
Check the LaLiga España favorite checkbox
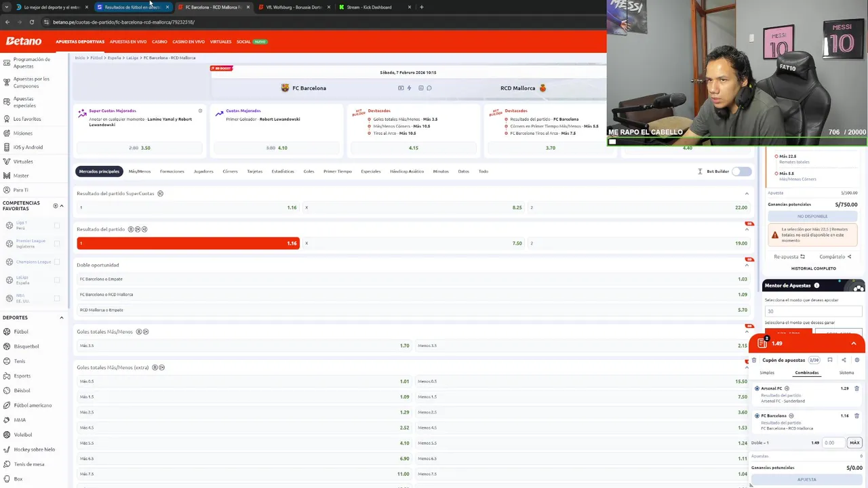point(57,280)
